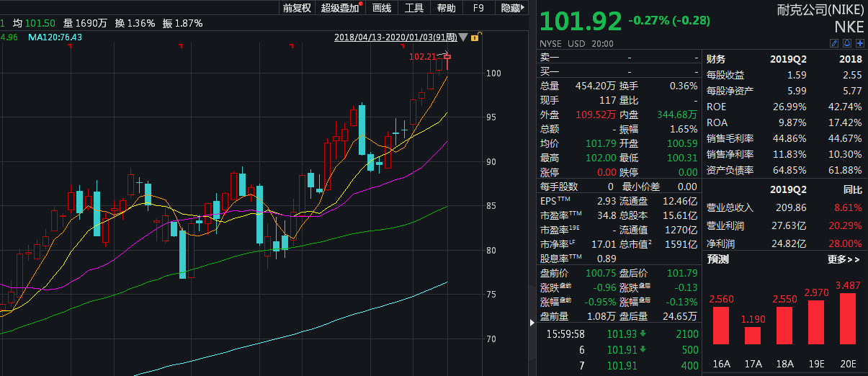Set a price alert with bell icon

click(847, 43)
